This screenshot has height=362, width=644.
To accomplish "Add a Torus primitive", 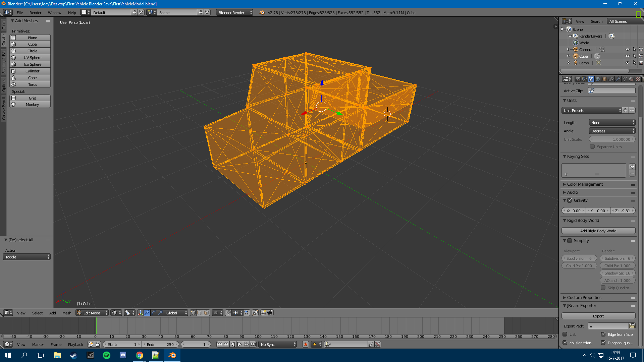I will 30,84.
